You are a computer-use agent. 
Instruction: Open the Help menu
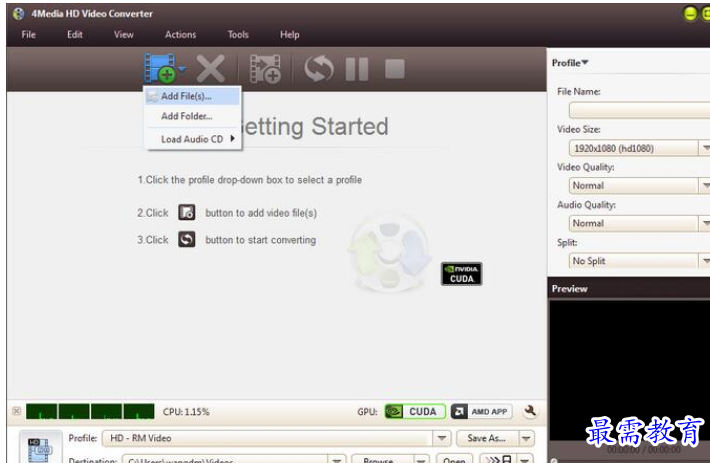click(x=289, y=34)
